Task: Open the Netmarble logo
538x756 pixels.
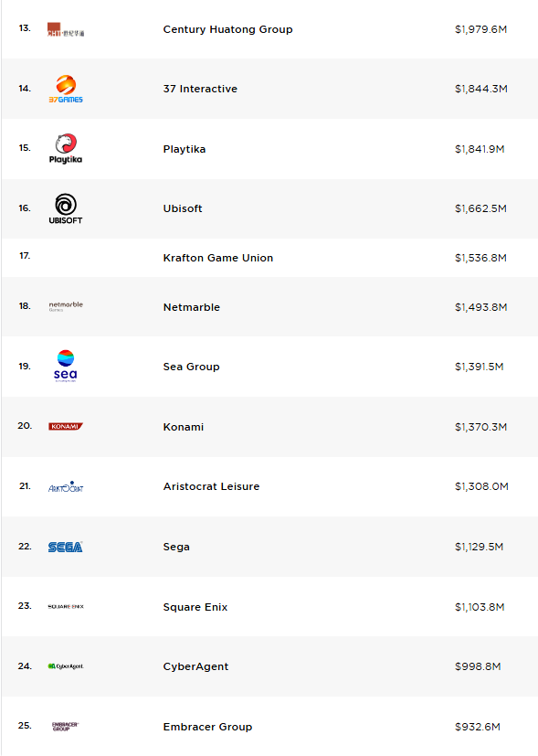Action: [66, 306]
